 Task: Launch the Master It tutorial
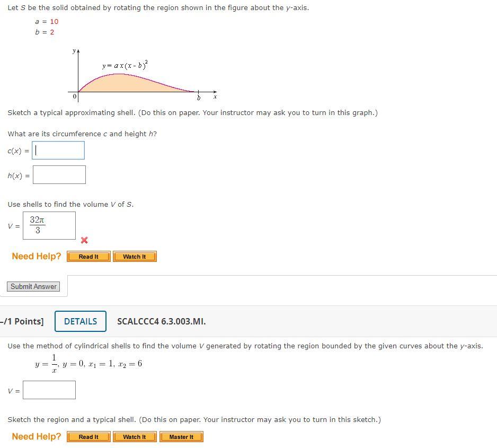(181, 436)
